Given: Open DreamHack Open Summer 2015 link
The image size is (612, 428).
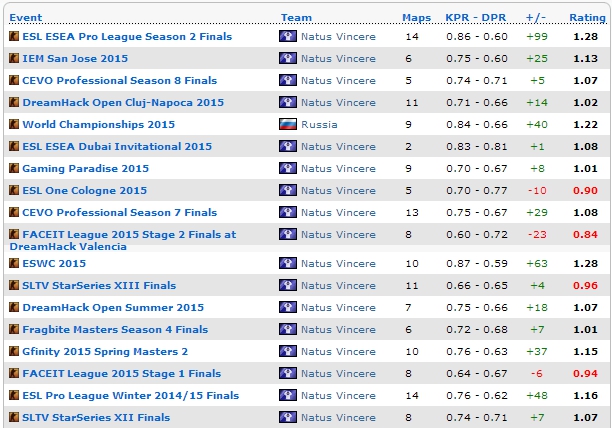Looking at the screenshot, I should click(x=113, y=307).
